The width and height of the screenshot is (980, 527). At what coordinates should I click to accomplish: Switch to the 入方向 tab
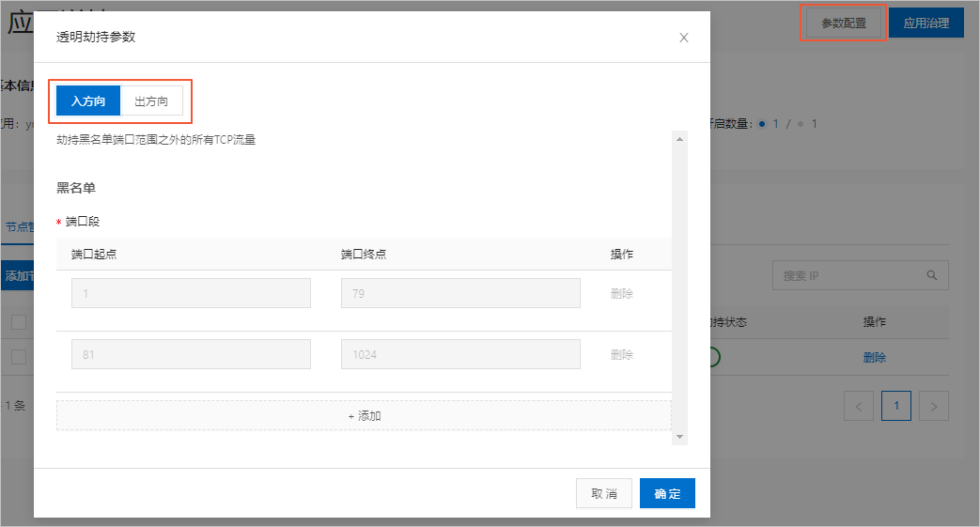[88, 101]
